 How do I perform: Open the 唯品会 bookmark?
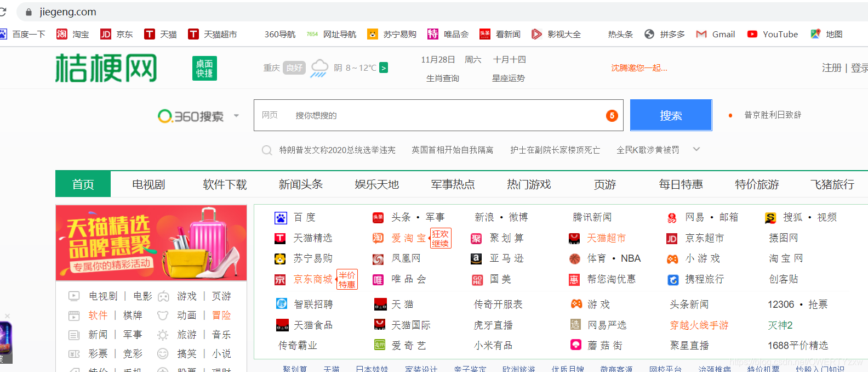point(448,34)
